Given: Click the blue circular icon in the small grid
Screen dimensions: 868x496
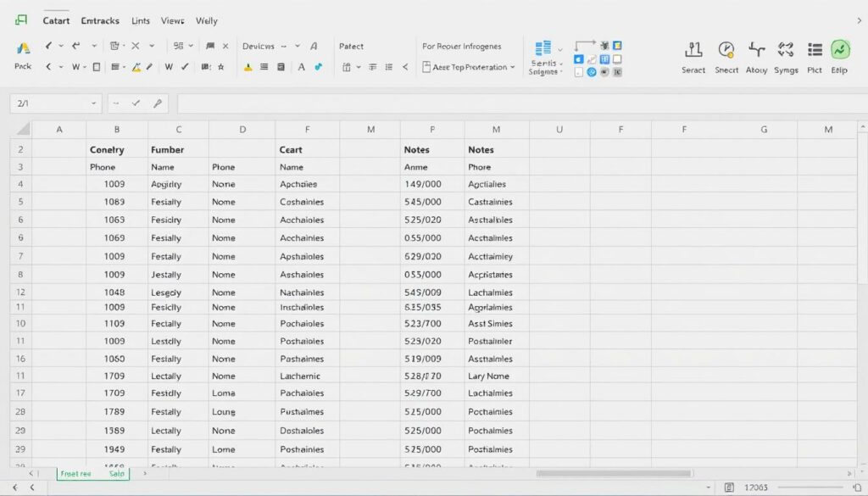Looking at the screenshot, I should (x=592, y=72).
